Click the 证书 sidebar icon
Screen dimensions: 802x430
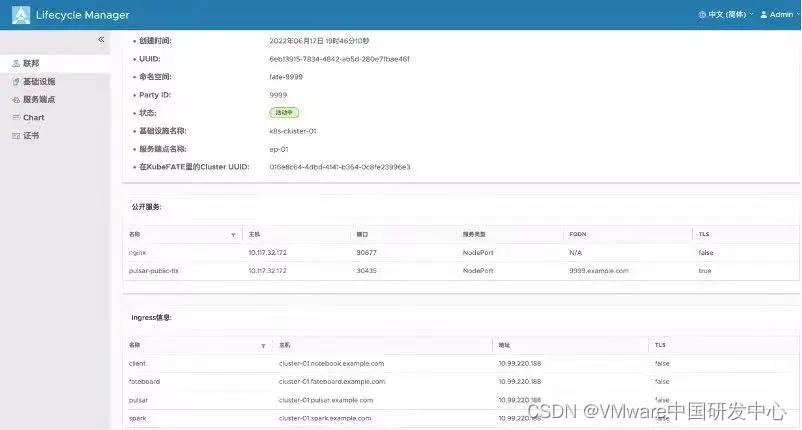tap(16, 135)
